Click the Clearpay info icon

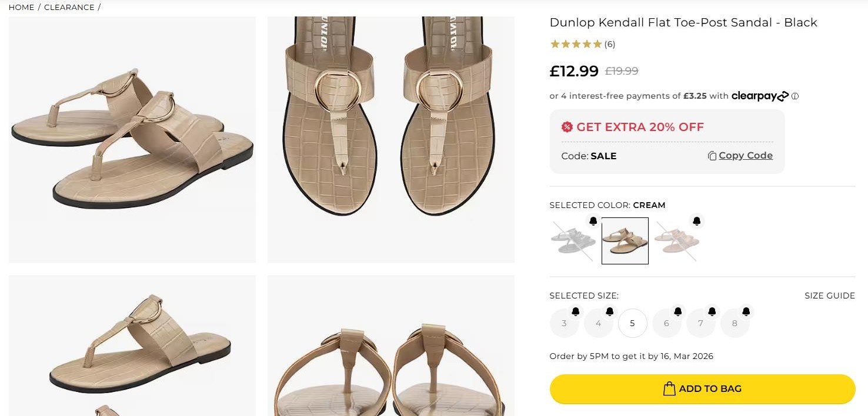coord(795,96)
